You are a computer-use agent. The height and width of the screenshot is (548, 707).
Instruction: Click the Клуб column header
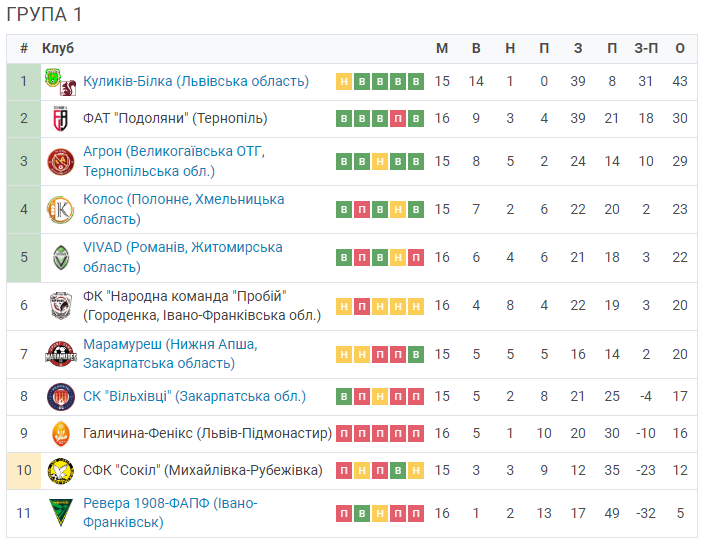point(58,48)
